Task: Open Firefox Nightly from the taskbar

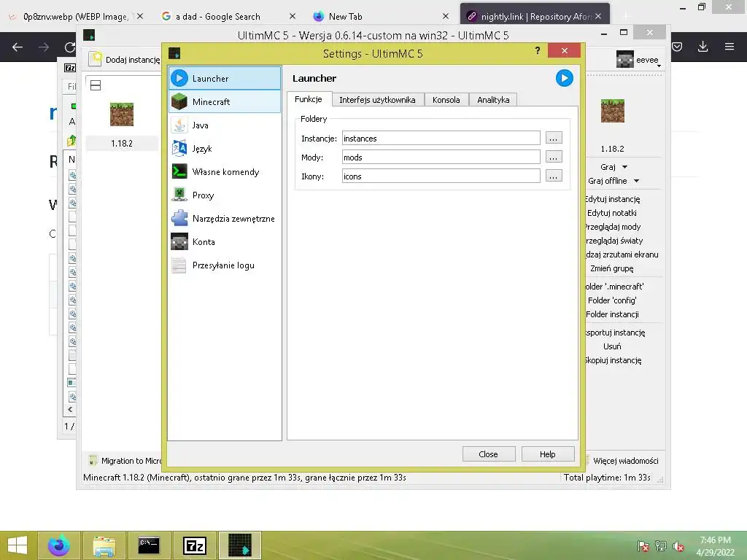Action: point(58,545)
